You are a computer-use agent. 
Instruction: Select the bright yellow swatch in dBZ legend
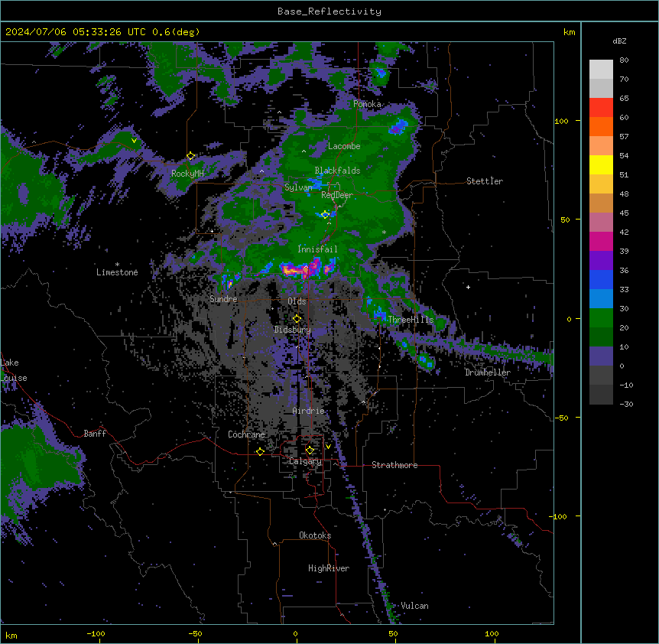click(601, 164)
